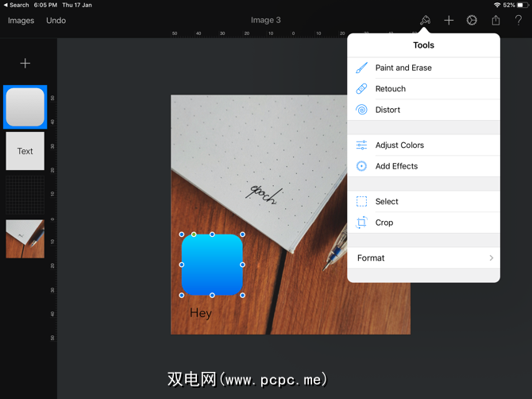Image resolution: width=532 pixels, height=399 pixels.
Task: Choose the Crop option
Action: [x=424, y=223]
